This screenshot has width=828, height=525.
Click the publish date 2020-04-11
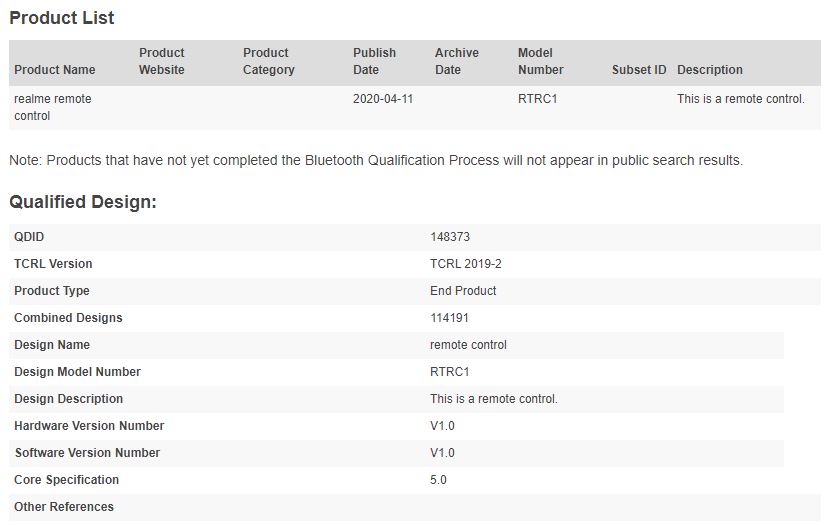coord(382,99)
